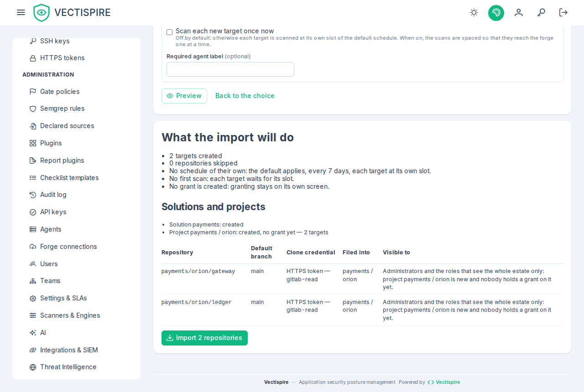Click the AI sparkle icon

33,333
